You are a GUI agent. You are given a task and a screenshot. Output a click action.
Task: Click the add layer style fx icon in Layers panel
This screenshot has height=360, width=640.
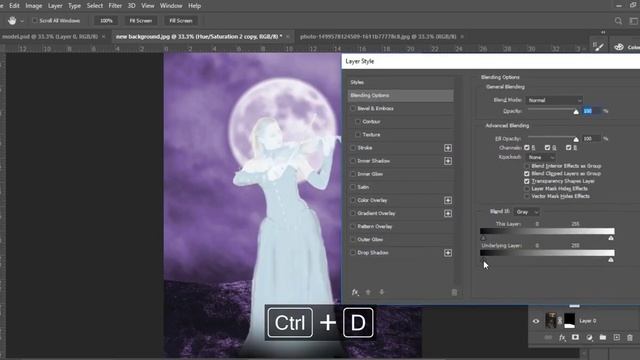(x=562, y=338)
